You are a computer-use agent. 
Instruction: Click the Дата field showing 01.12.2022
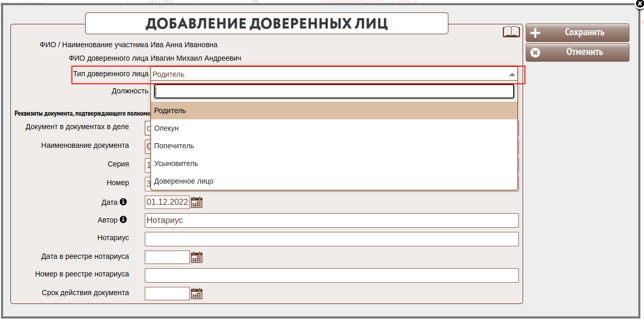(x=167, y=202)
